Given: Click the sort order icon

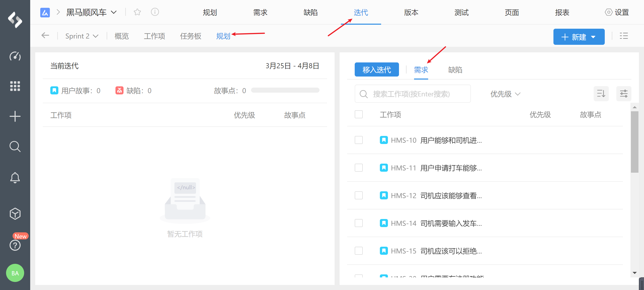Looking at the screenshot, I should coord(601,94).
